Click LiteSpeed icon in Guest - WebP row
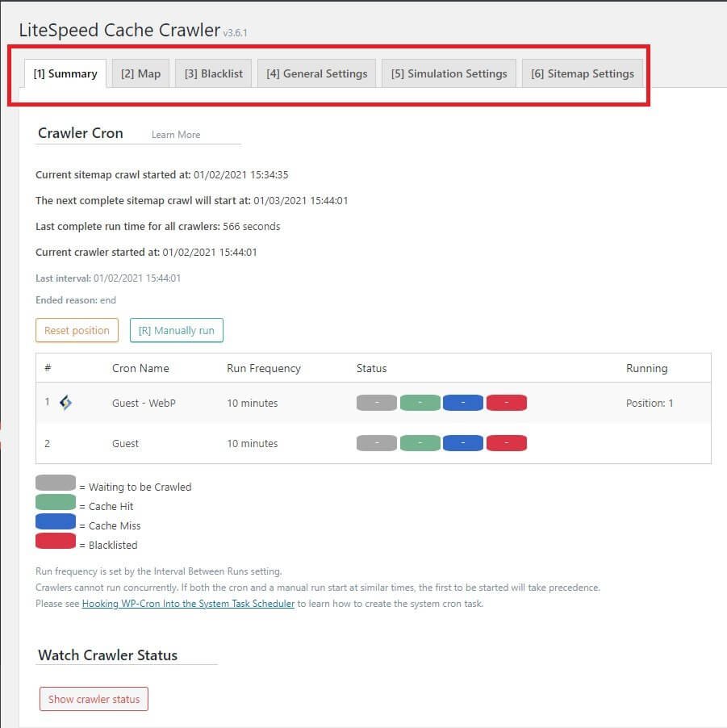Image resolution: width=727 pixels, height=728 pixels. tap(65, 402)
